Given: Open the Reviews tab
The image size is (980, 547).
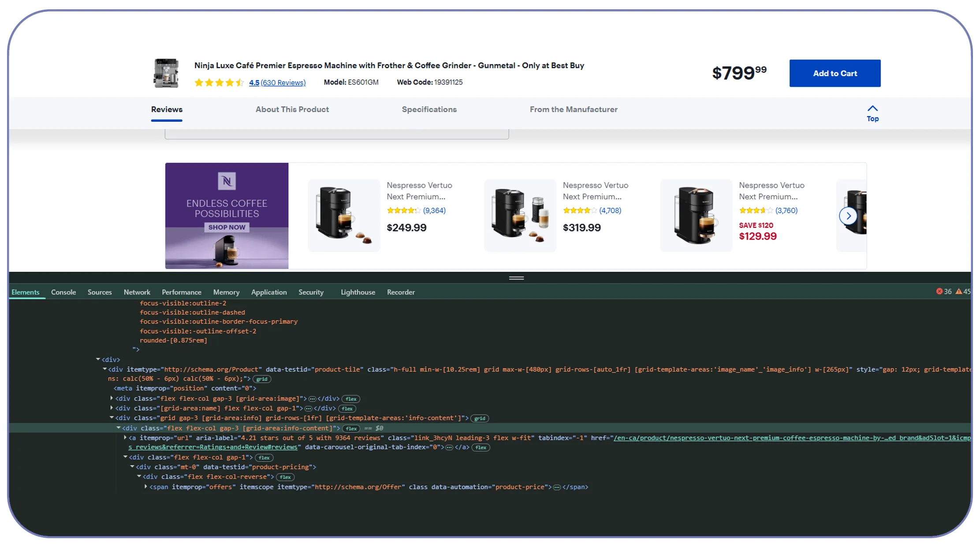Looking at the screenshot, I should click(167, 109).
